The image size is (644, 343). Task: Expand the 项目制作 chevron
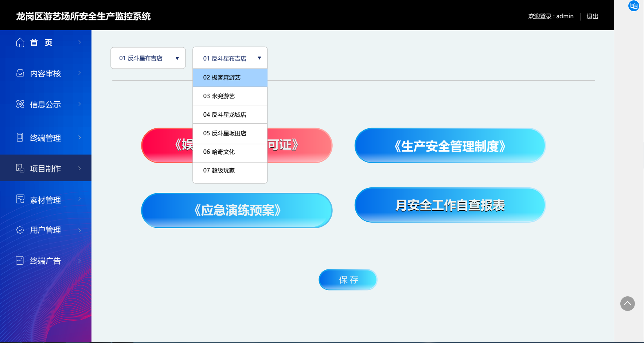(79, 168)
